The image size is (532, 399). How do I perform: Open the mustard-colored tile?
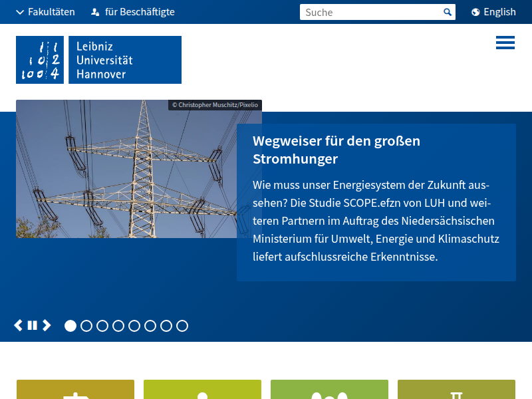tap(75, 390)
